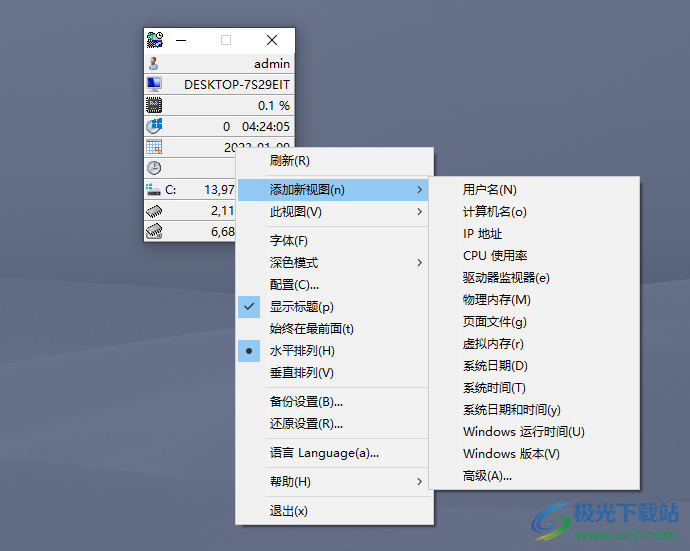Click the app icon in the title bar
This screenshot has height=551, width=690.
coord(154,40)
